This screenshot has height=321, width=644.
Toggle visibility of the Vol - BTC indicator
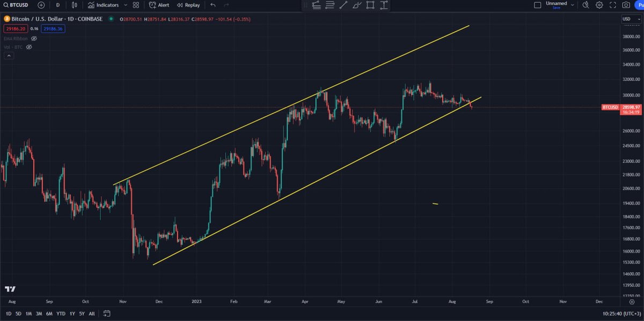29,47
